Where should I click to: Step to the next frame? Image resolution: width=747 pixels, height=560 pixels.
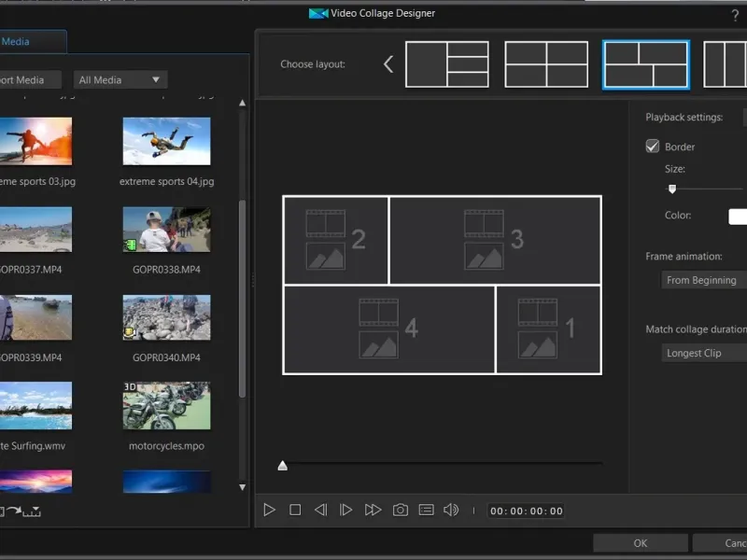point(345,510)
